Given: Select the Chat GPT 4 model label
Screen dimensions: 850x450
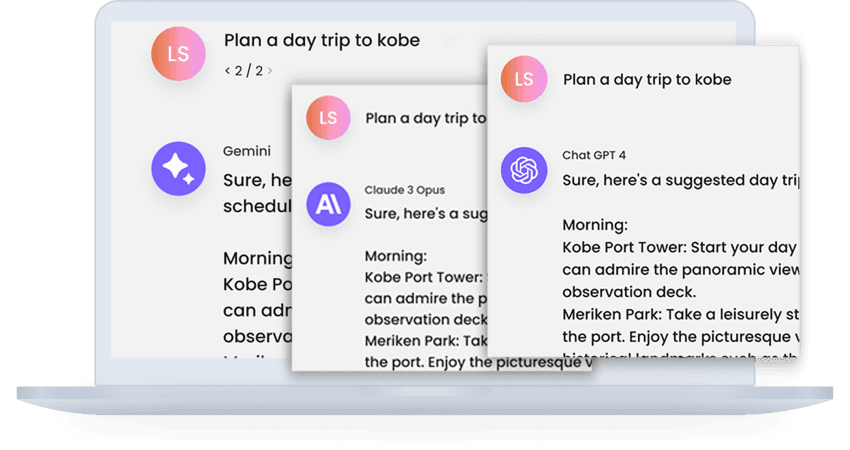Looking at the screenshot, I should (x=594, y=155).
